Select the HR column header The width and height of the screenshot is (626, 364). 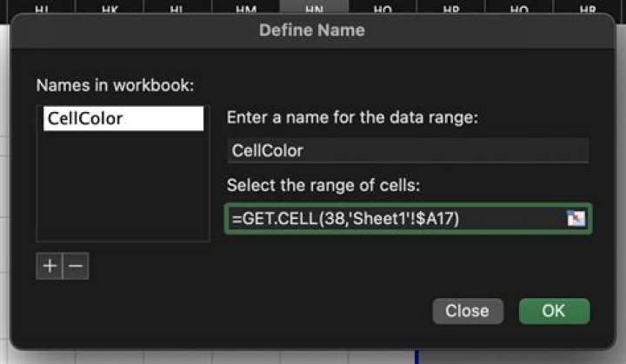pyautogui.click(x=588, y=9)
